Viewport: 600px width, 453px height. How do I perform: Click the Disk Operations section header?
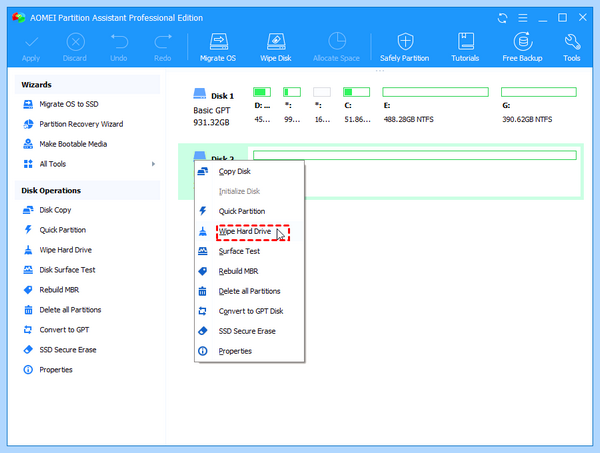pos(87,191)
